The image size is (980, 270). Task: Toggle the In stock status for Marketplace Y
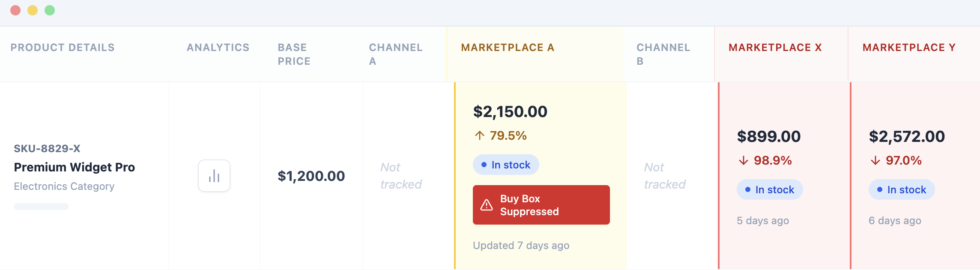coord(901,189)
